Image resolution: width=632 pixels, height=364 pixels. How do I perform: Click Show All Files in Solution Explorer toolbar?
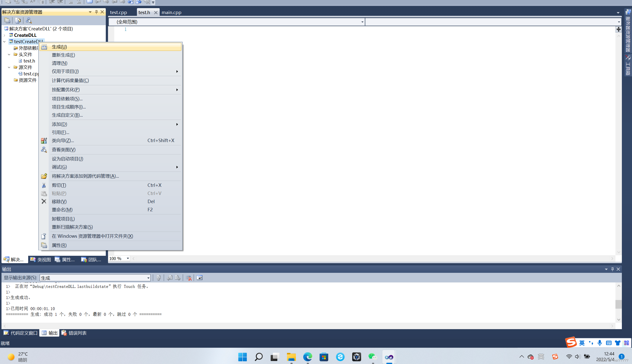18,21
